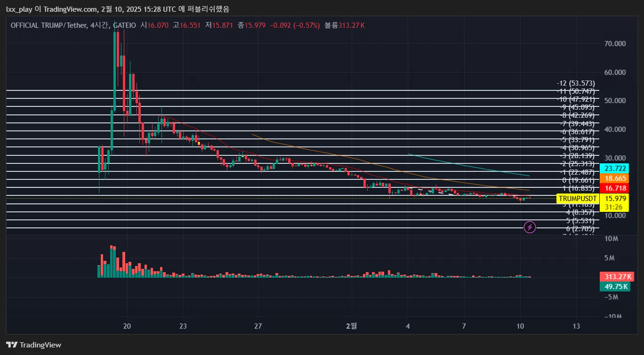Click the 4시간 interval text in the header
The width and height of the screenshot is (644, 355).
100,25
